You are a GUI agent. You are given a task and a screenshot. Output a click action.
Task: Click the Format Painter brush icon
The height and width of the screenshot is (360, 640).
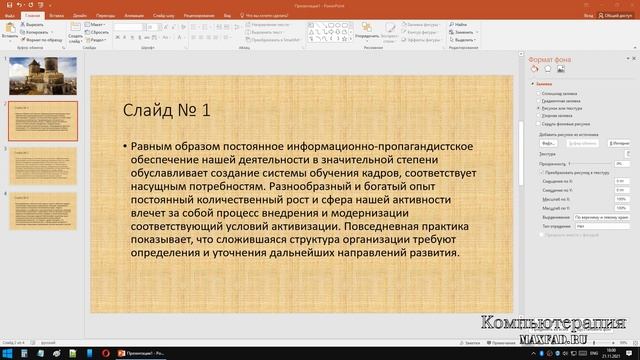pyautogui.click(x=23, y=40)
